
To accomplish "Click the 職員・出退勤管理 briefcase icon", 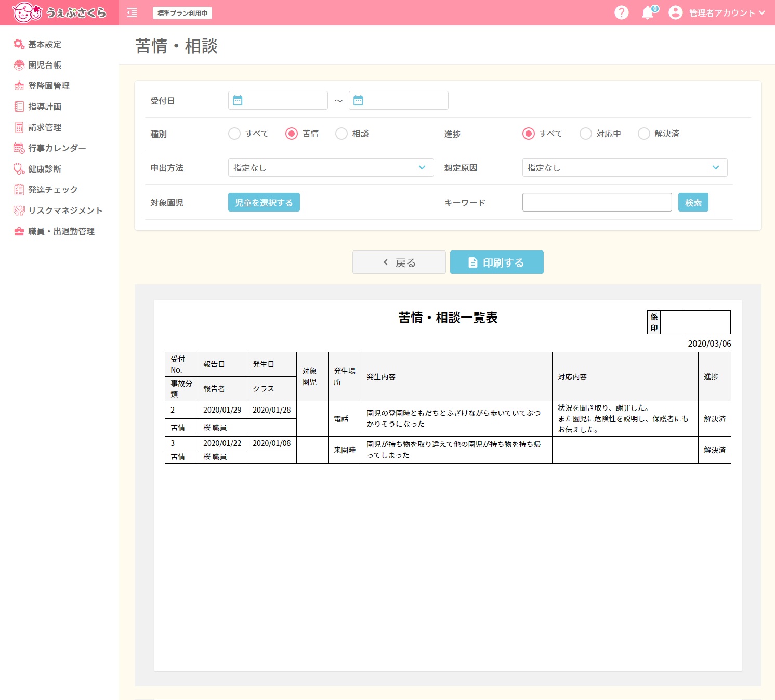I will (19, 231).
